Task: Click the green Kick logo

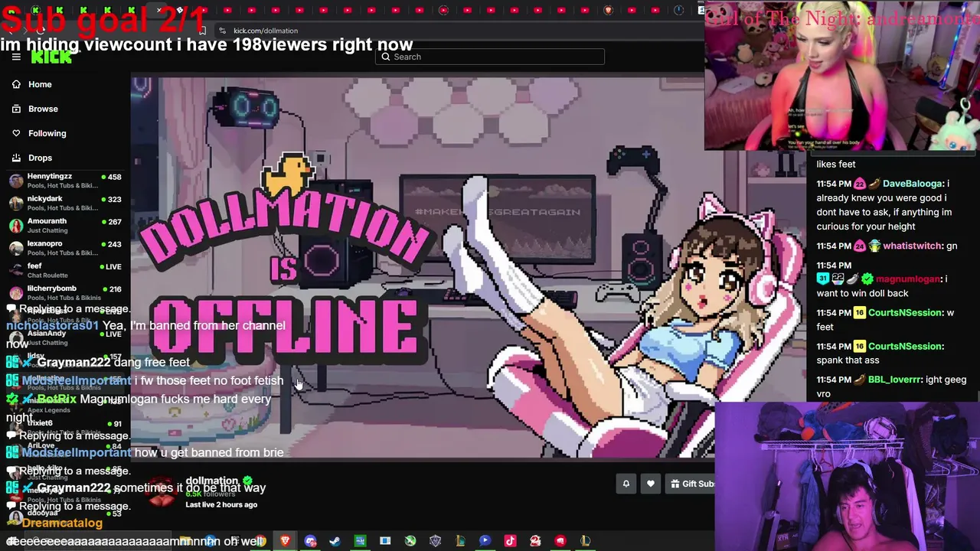Action: pyautogui.click(x=51, y=57)
